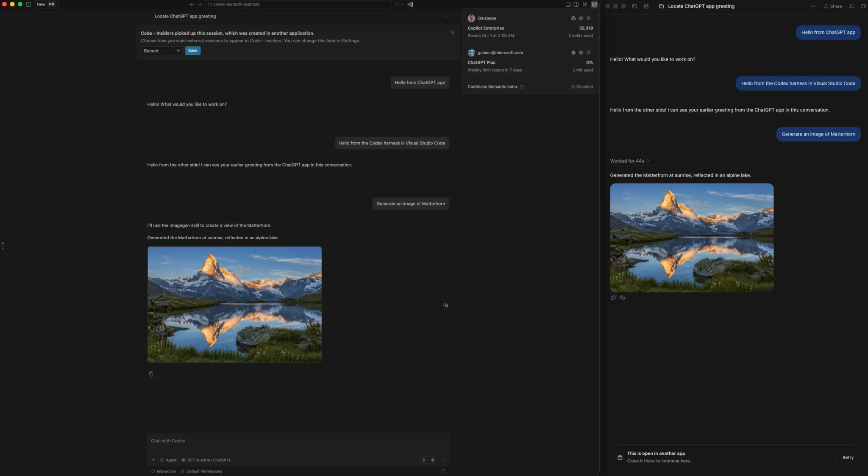Open settings gear for gcianci@microsoft.com account

[581, 53]
